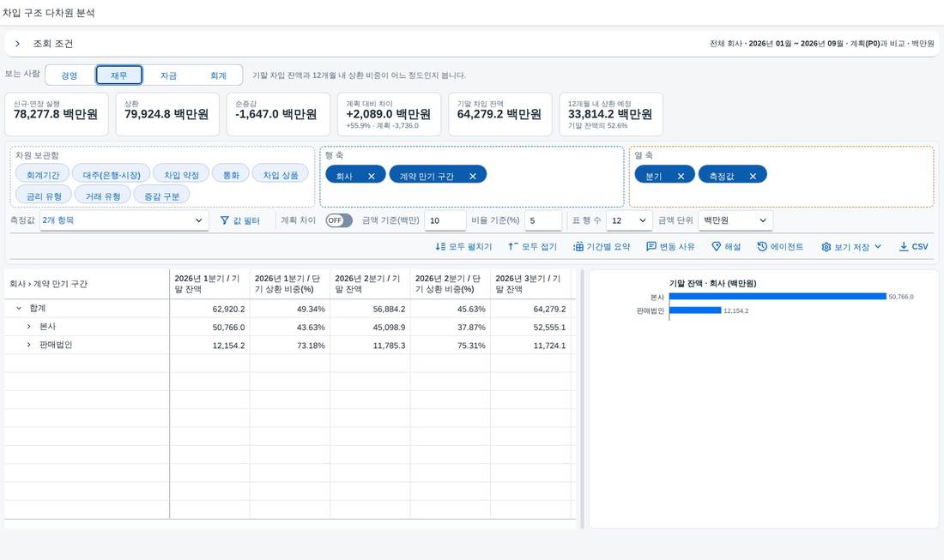Pick the 통화 dimension chip
Viewport: 944px width, 560px height.
[x=231, y=175]
